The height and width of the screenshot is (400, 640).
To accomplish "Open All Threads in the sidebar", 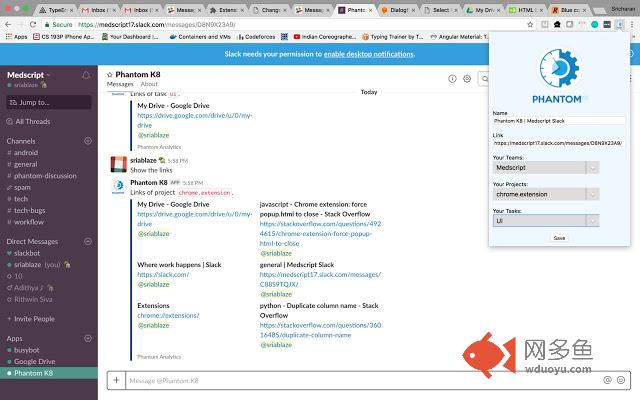I will (28, 121).
